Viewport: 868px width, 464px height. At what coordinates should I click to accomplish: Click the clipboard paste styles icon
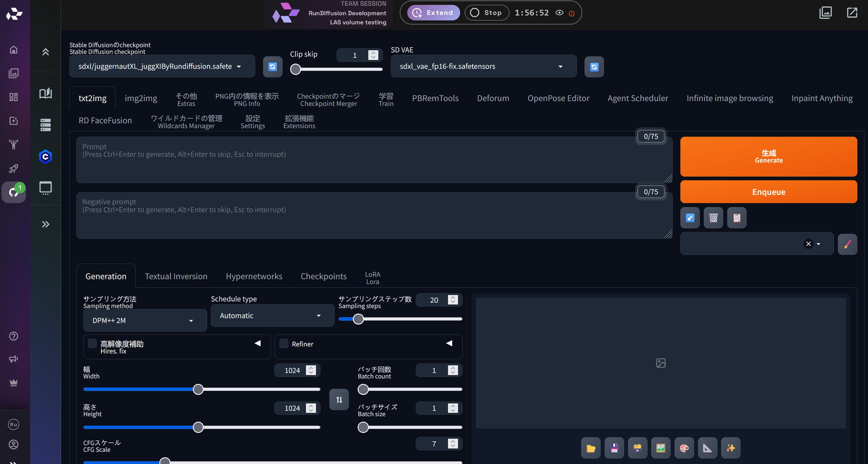tap(737, 218)
